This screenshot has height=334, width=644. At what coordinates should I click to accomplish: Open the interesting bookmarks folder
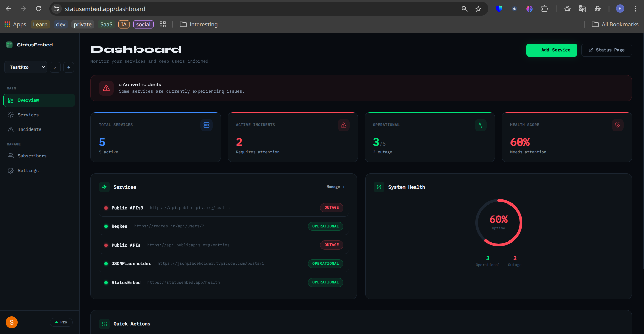pos(199,24)
